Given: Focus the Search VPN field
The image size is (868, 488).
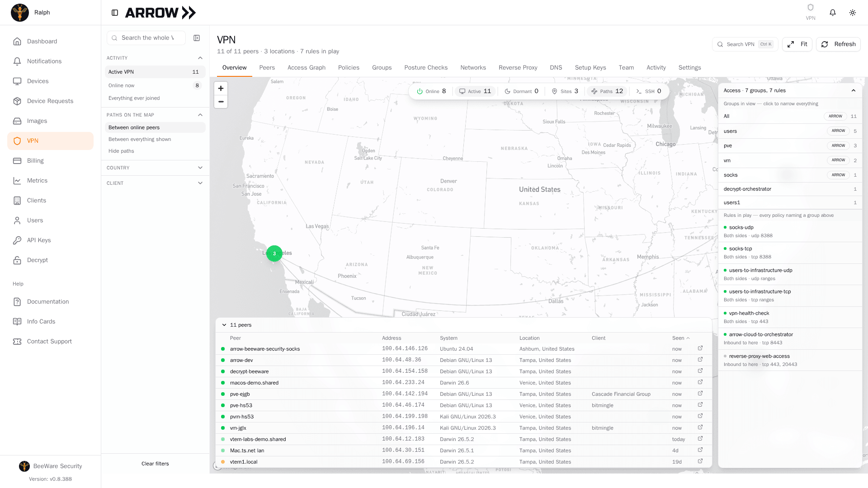Looking at the screenshot, I should (x=745, y=44).
